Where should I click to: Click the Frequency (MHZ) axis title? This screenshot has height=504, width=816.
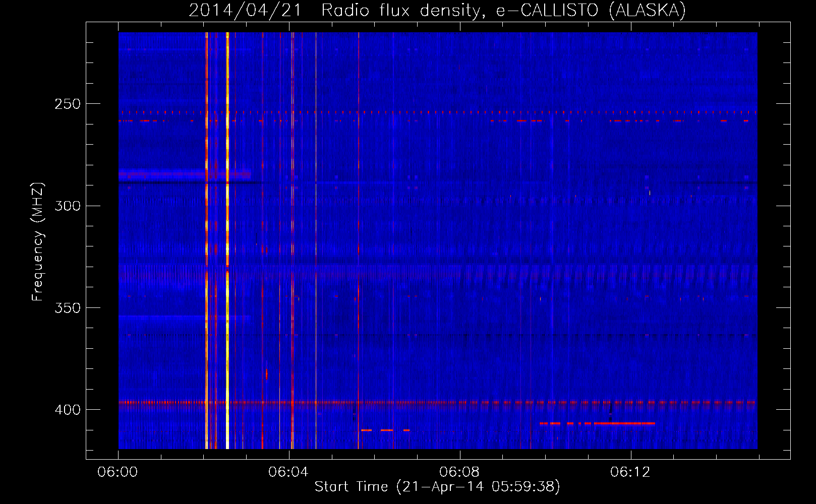point(38,242)
